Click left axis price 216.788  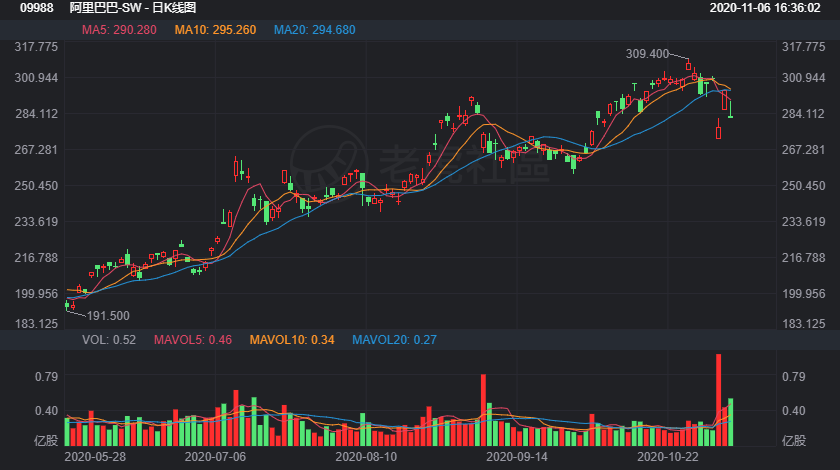tap(36, 258)
